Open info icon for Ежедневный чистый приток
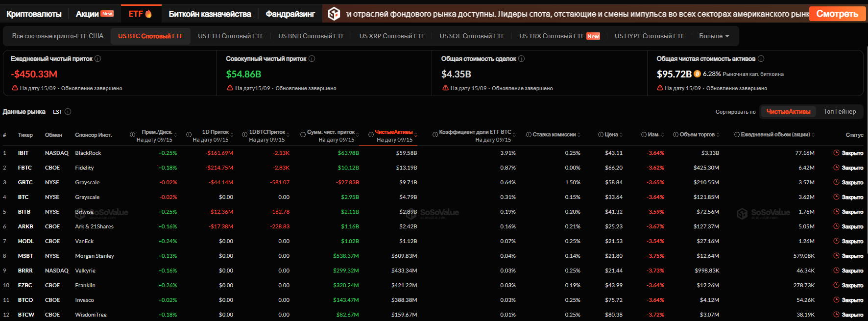The width and height of the screenshot is (868, 321). [x=98, y=59]
